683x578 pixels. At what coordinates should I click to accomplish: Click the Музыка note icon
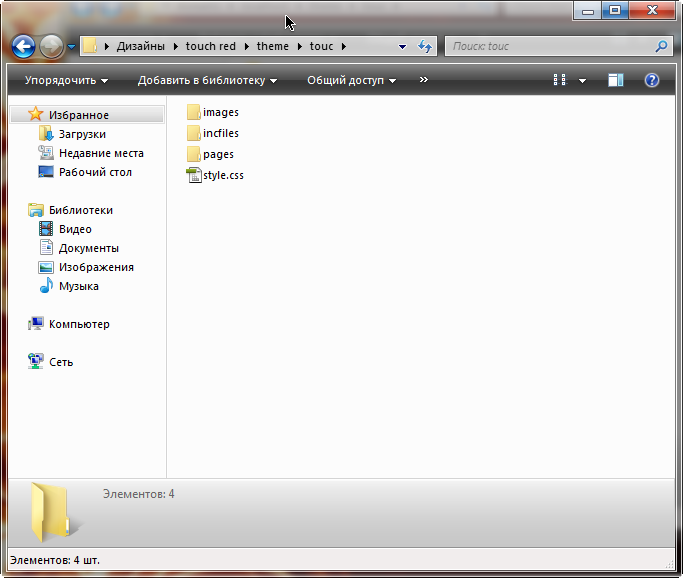(x=46, y=286)
